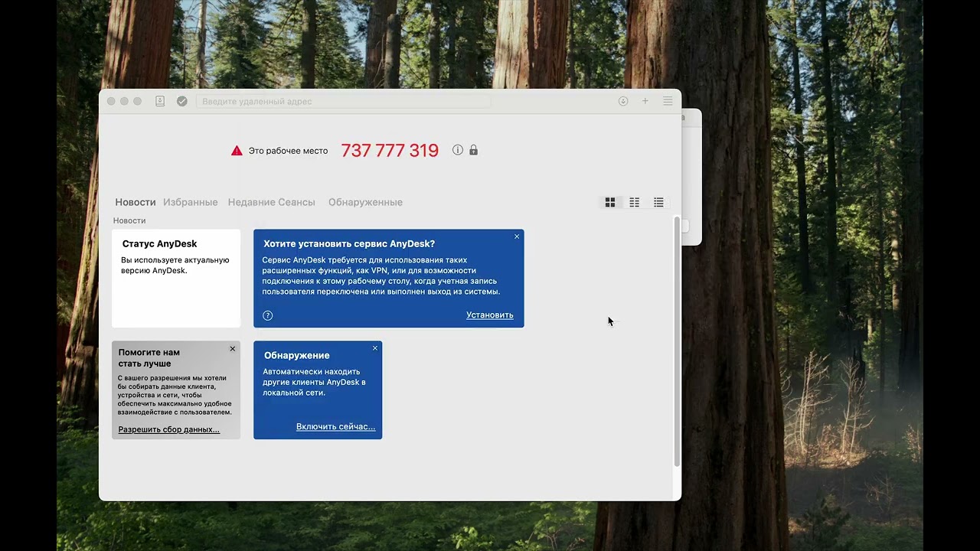
Task: Click the Это рабочее место label
Action: click(x=288, y=151)
